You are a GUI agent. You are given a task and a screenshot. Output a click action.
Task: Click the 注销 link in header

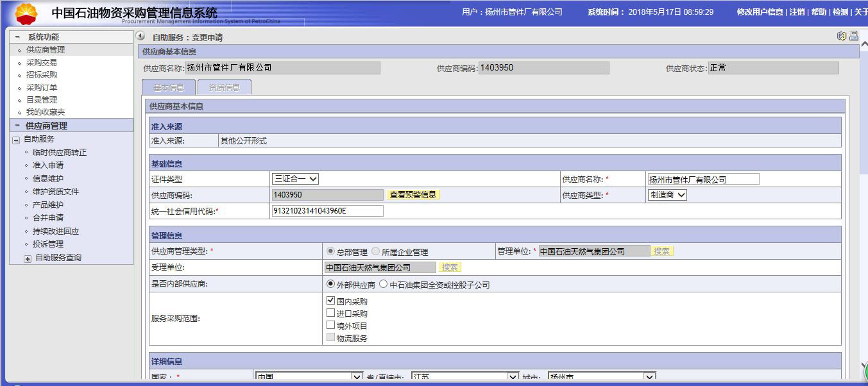(797, 12)
